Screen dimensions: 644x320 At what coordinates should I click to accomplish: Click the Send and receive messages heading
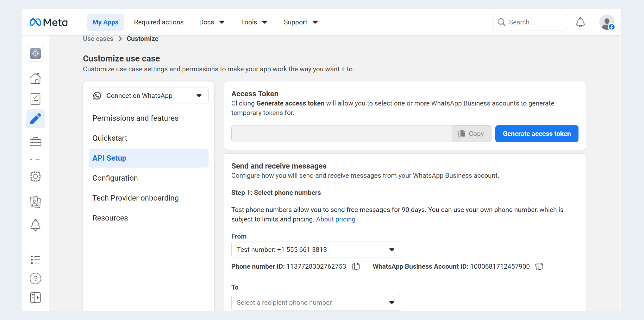(279, 166)
